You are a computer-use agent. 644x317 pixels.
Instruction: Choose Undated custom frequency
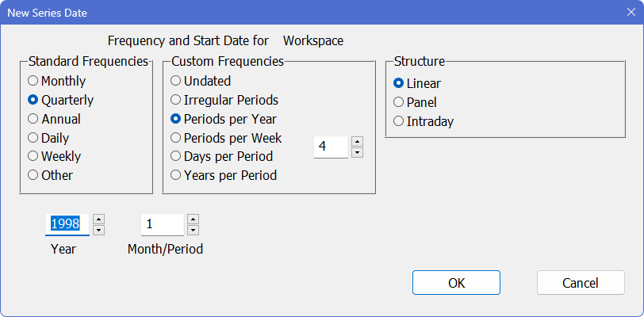pos(176,81)
